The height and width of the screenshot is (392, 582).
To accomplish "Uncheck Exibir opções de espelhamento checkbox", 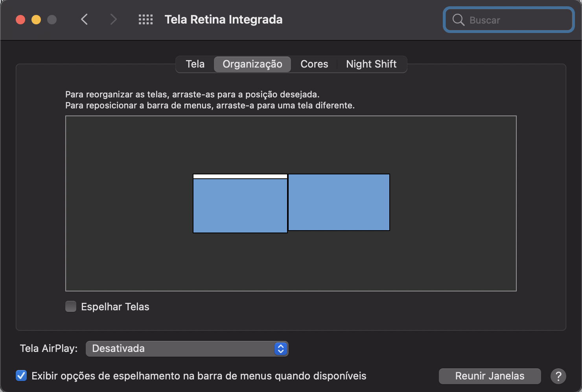I will point(21,376).
